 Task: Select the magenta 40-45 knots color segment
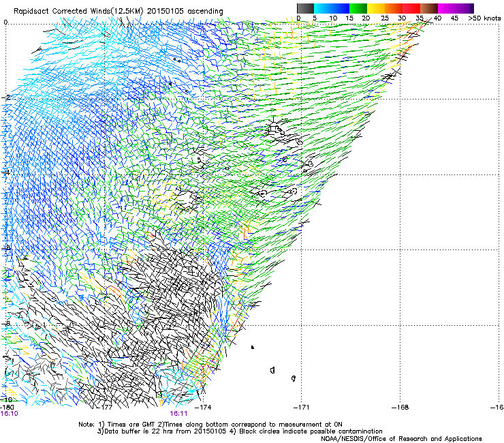pos(447,8)
